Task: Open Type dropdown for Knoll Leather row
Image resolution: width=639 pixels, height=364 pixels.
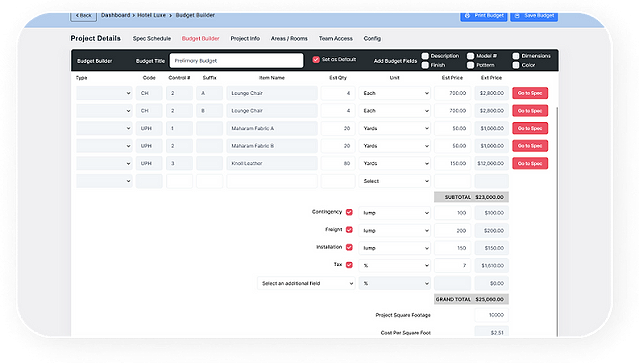Action: (x=104, y=163)
